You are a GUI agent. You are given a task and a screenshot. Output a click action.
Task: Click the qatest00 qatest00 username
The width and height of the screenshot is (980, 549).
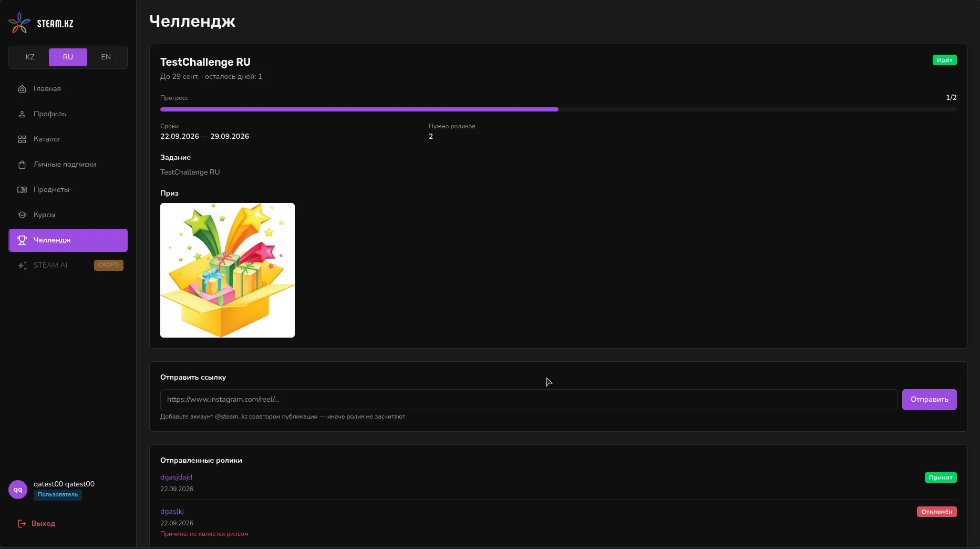[x=64, y=484]
